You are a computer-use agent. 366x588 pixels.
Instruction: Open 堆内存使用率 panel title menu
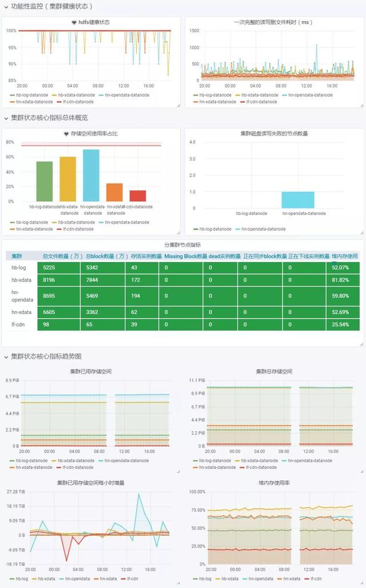tap(274, 483)
